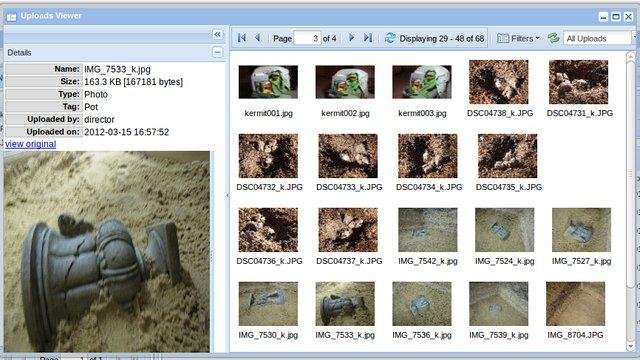Select the IMG_7533_k.jpg thumbnail
Image resolution: width=640 pixels, height=360 pixels.
(x=345, y=304)
